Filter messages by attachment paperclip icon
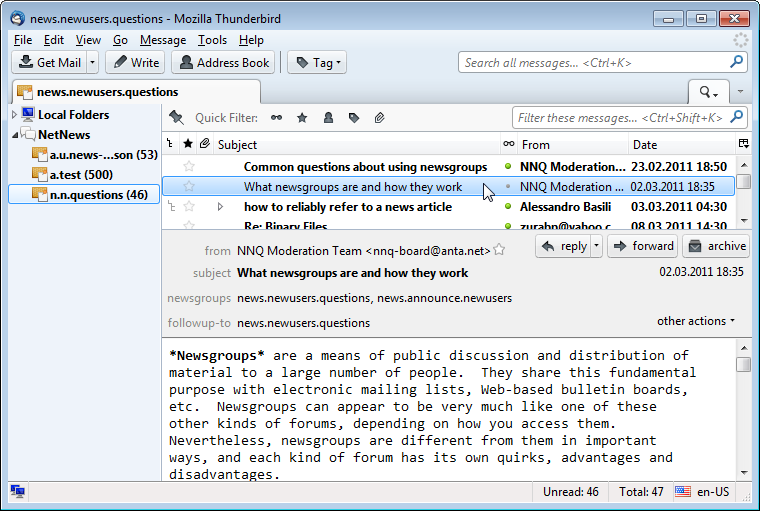This screenshot has height=511, width=760. (x=379, y=118)
